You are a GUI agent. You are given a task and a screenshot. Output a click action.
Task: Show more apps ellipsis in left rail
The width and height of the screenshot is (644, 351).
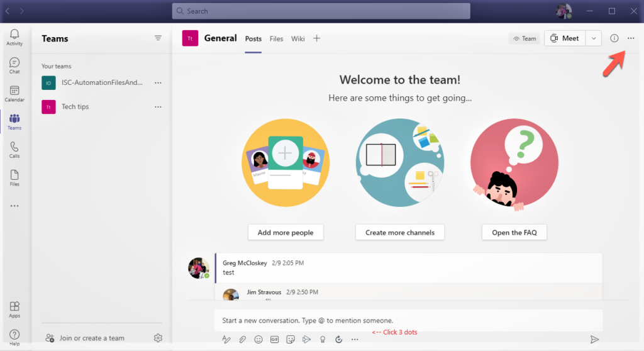coord(14,206)
